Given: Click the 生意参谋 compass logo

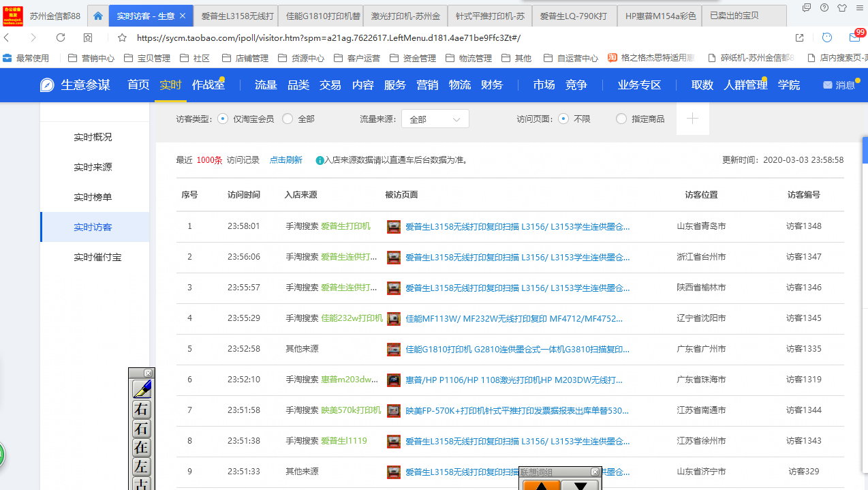Looking at the screenshot, I should click(x=47, y=85).
